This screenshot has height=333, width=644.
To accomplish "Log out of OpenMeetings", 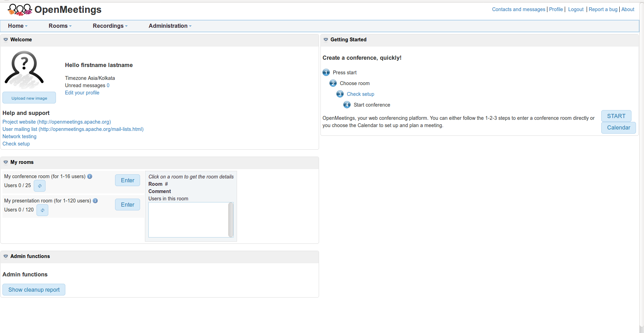I will click(x=576, y=9).
